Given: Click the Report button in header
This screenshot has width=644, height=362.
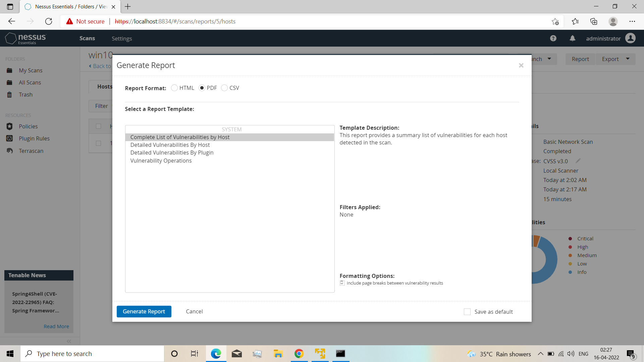Looking at the screenshot, I should pos(580,59).
